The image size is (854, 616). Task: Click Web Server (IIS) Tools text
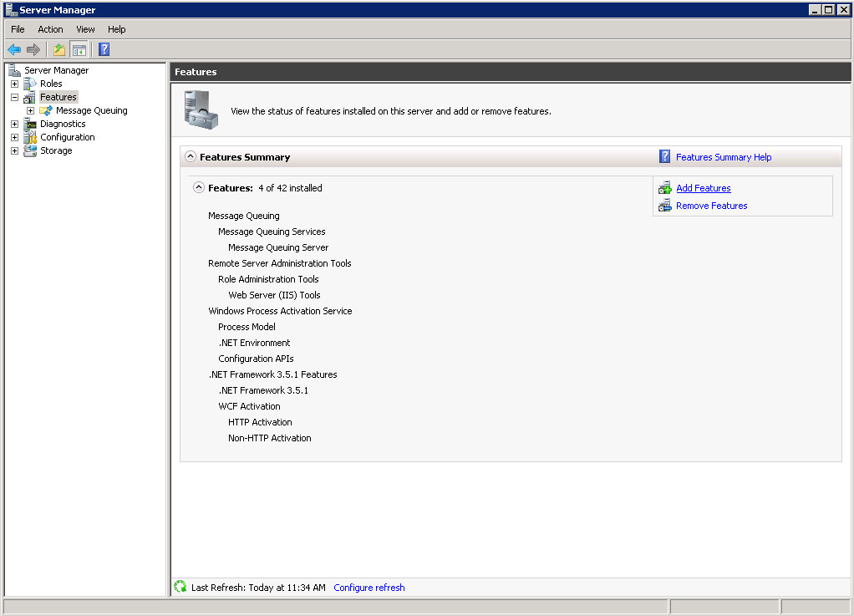[274, 295]
